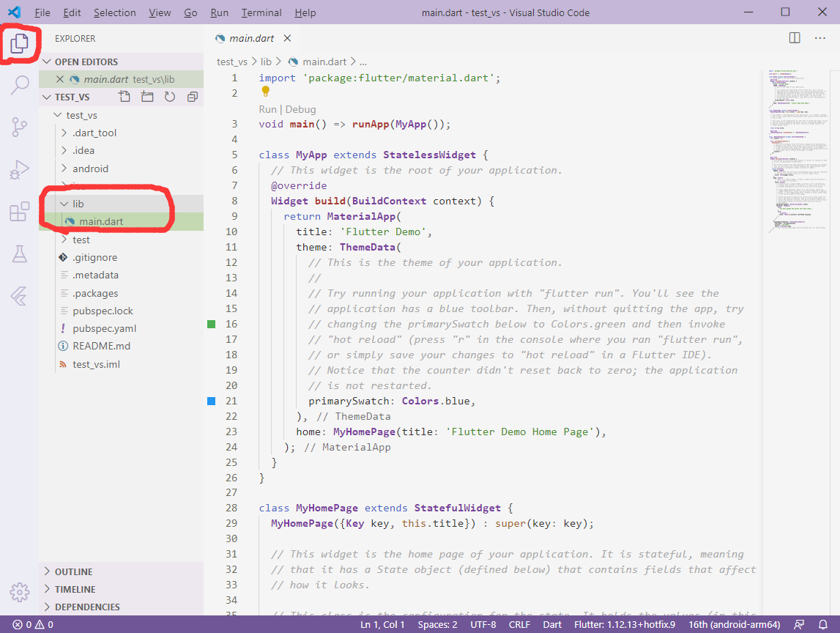Open the Source Control view
The width and height of the screenshot is (840, 633).
(x=19, y=127)
